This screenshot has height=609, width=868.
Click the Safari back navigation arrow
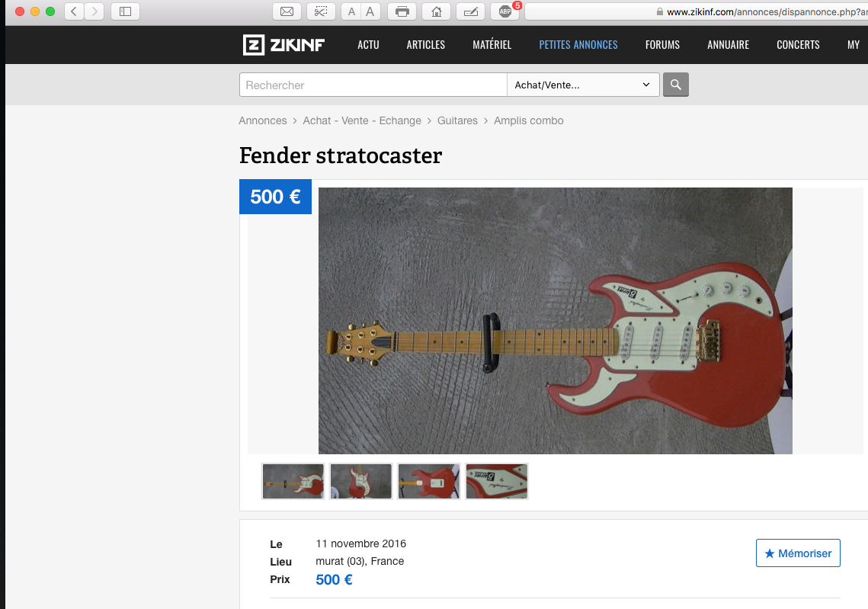point(74,11)
